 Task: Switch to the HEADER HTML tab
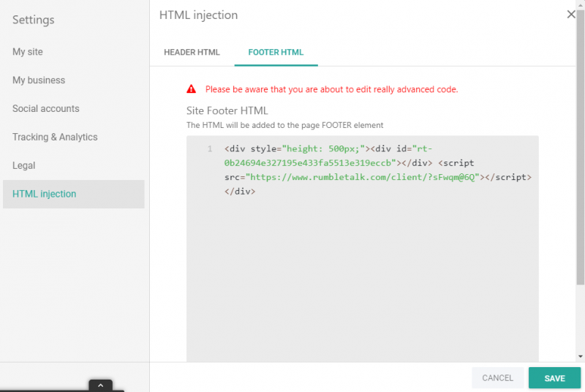pos(192,53)
